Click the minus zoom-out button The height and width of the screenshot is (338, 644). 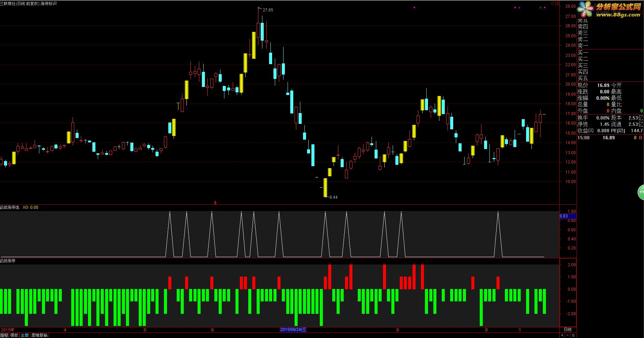568,335
